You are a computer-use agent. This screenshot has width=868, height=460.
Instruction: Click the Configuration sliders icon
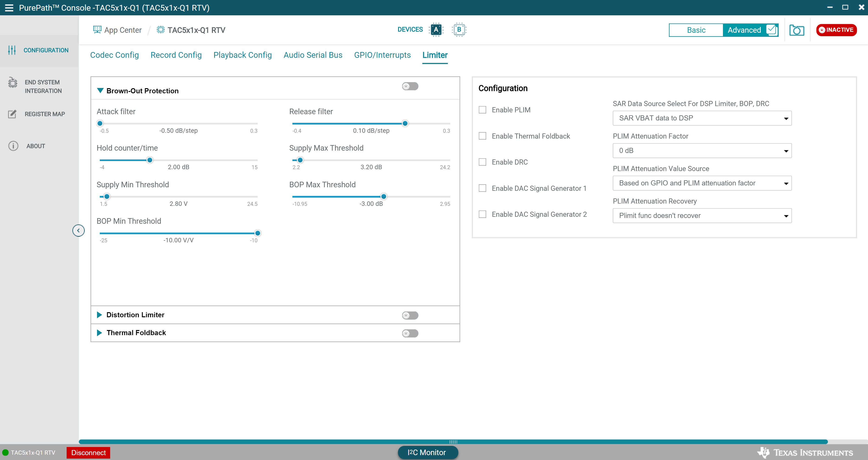click(x=12, y=50)
